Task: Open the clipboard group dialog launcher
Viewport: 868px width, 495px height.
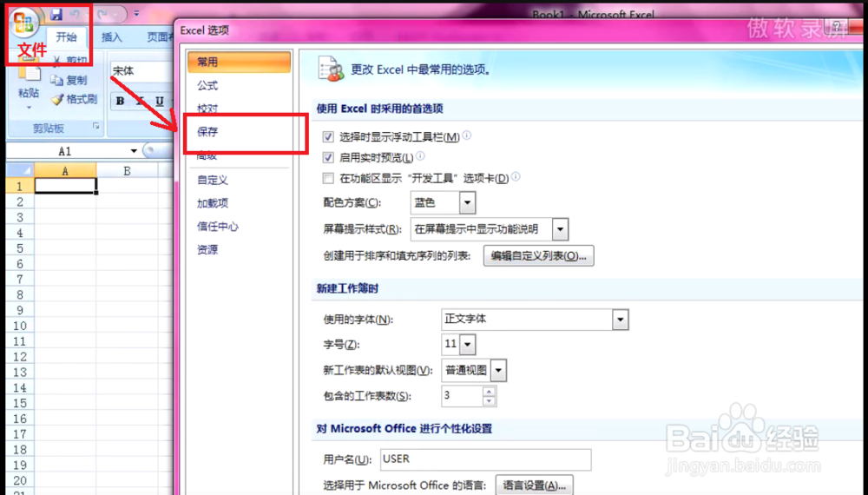Action: coord(96,127)
